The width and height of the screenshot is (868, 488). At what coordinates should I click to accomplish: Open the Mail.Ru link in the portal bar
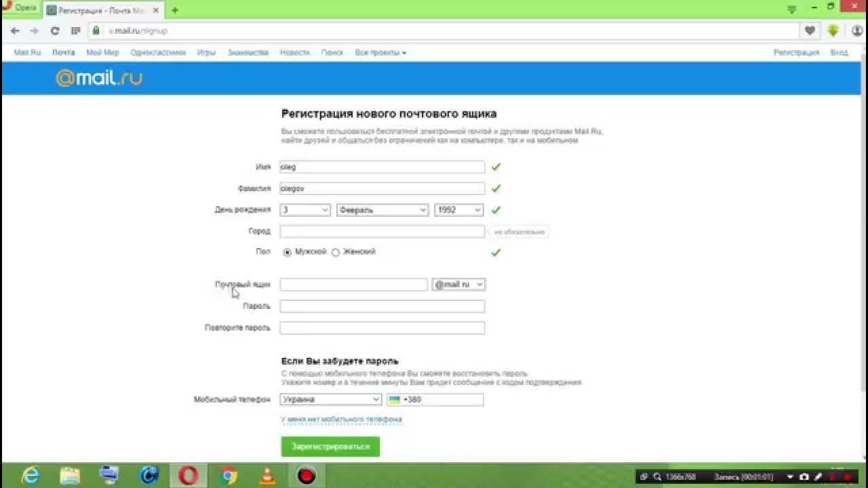pos(27,52)
